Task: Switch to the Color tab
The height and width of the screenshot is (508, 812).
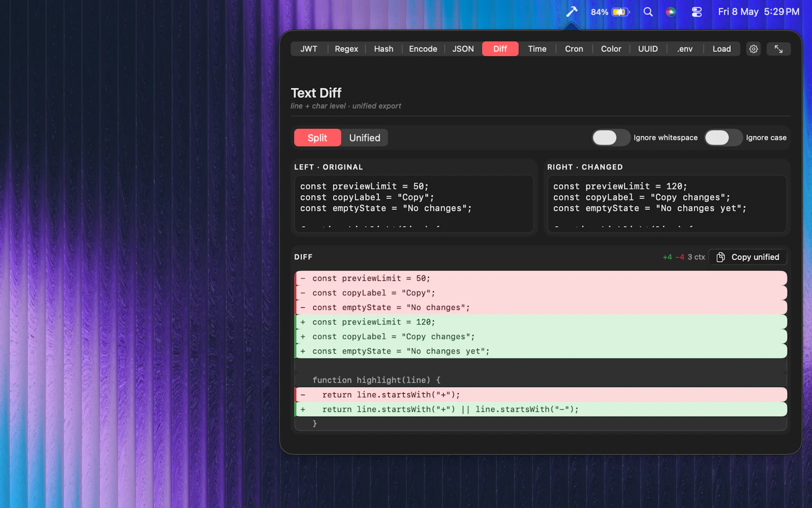Action: click(611, 49)
